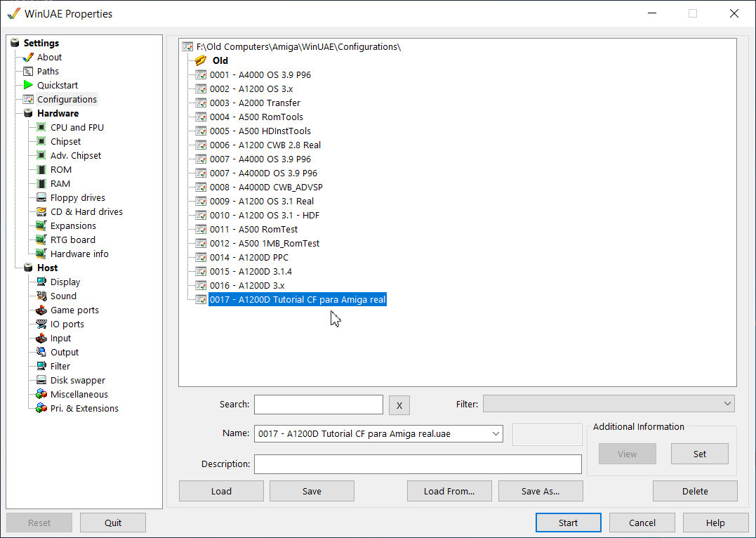Click into the Description field
Screen dimensions: 756x538
click(418, 464)
